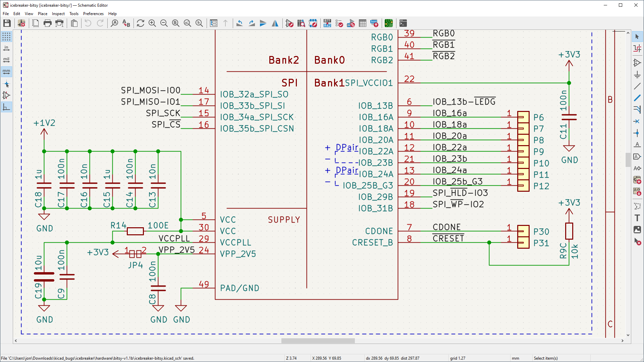
Task: Open the Schematic Setup dialog
Action: tap(21, 23)
